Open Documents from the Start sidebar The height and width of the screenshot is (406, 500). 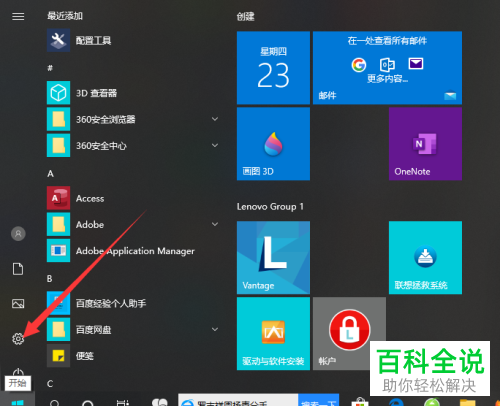point(18,269)
